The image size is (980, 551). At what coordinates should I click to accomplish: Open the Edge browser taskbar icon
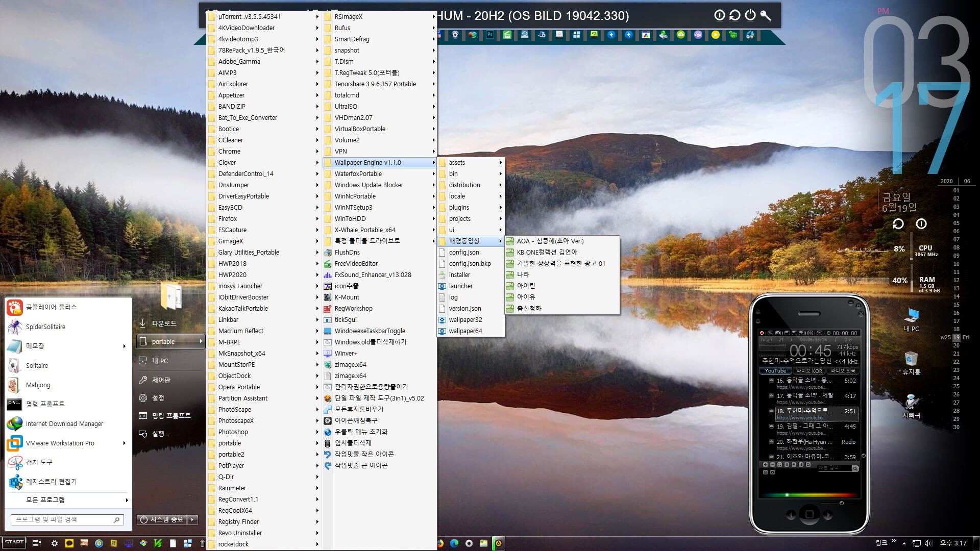point(454,543)
